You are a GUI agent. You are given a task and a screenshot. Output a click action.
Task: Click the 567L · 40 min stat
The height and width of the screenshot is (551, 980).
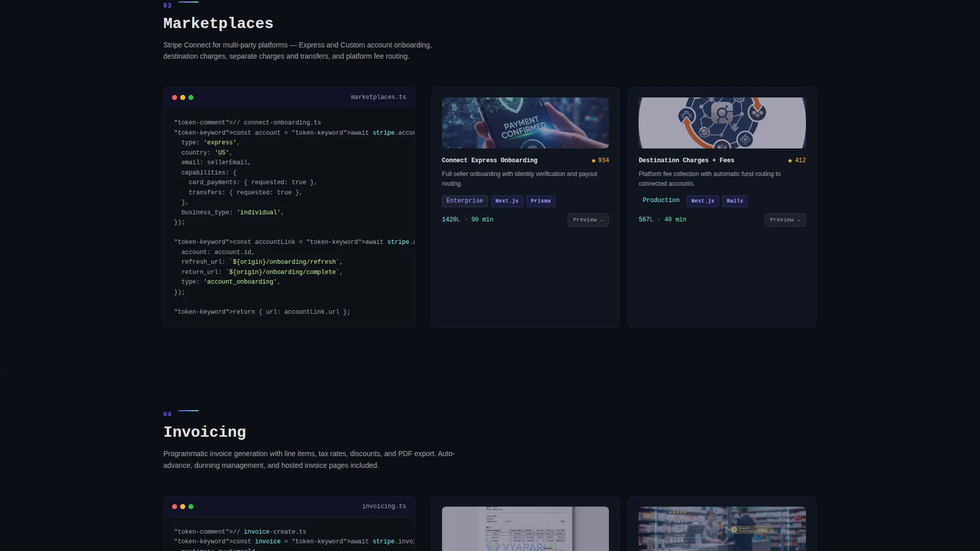click(x=663, y=219)
